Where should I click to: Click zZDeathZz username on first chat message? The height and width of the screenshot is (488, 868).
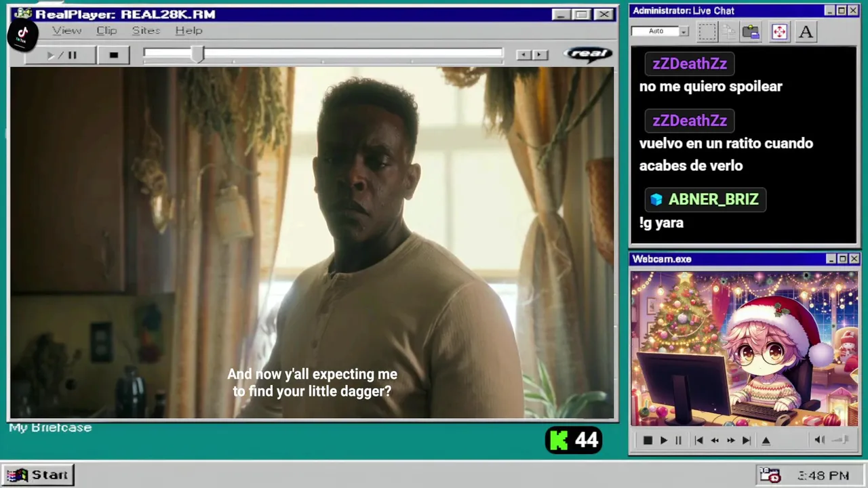point(690,64)
